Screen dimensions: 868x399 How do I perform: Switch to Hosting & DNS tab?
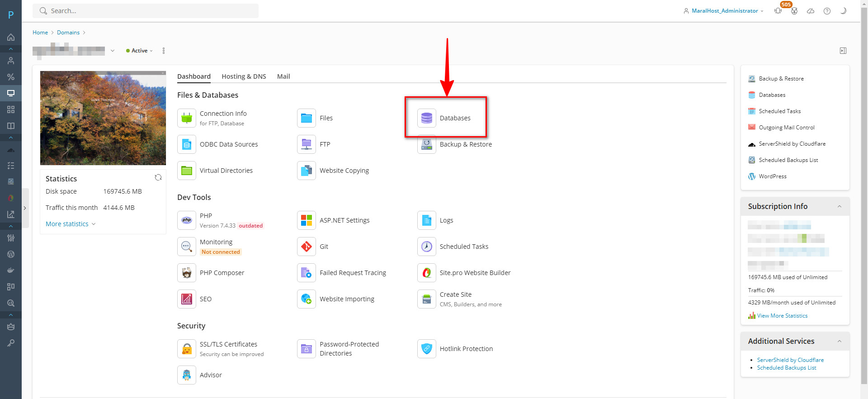[244, 76]
